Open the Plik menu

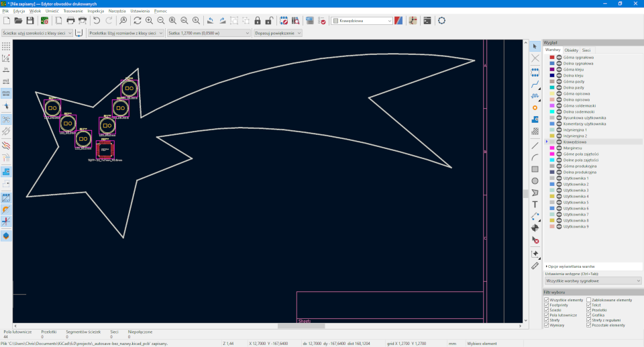[x=5, y=11]
